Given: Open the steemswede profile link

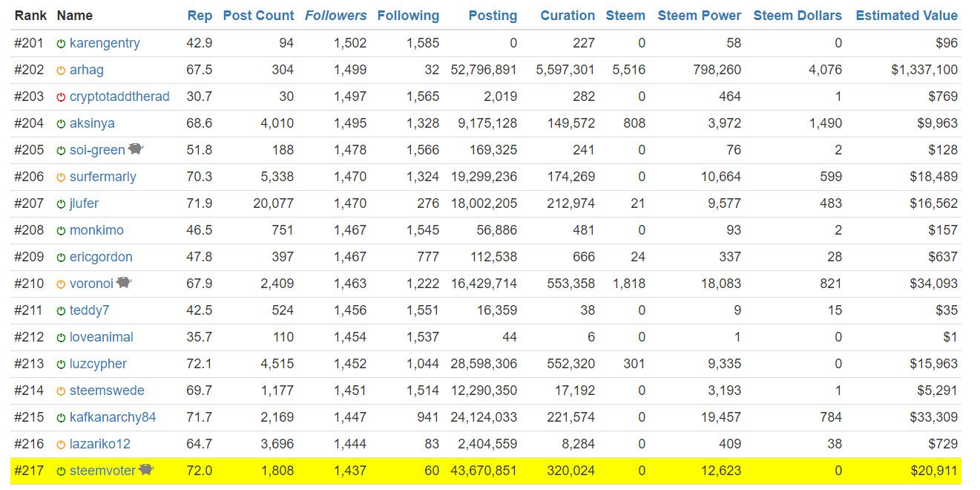Looking at the screenshot, I should [x=107, y=391].
